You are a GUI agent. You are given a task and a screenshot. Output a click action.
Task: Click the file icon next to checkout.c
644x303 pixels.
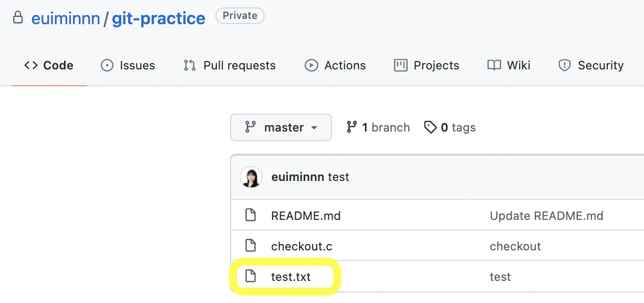[251, 246]
